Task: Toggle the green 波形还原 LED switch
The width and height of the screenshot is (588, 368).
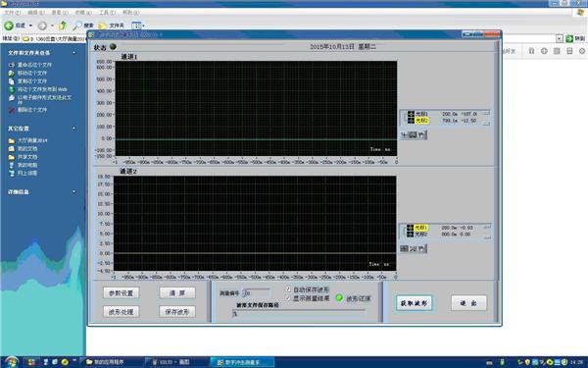Action: pyautogui.click(x=339, y=298)
